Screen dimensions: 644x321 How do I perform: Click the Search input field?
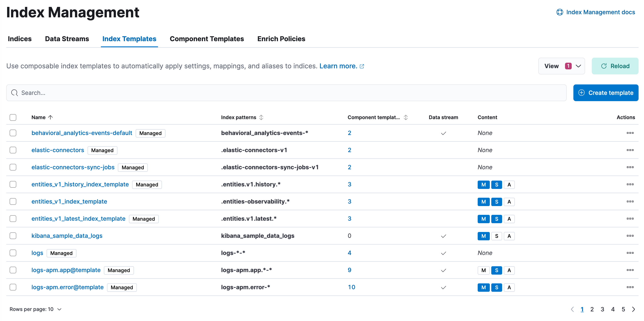pos(287,93)
